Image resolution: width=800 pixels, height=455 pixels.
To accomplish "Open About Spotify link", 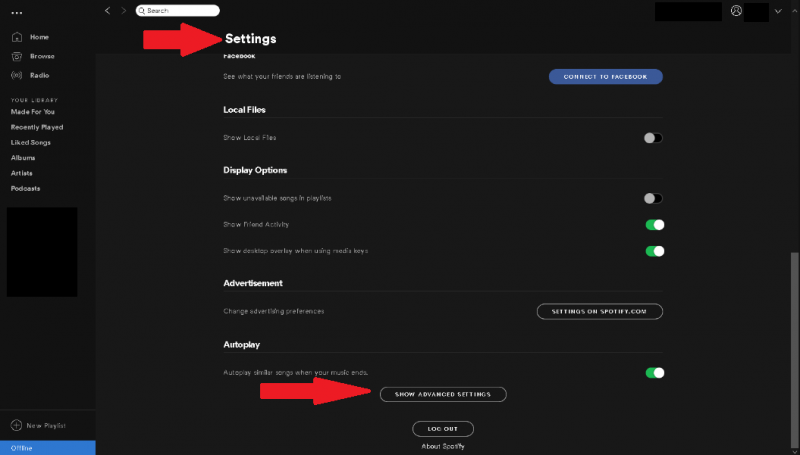I will (443, 446).
